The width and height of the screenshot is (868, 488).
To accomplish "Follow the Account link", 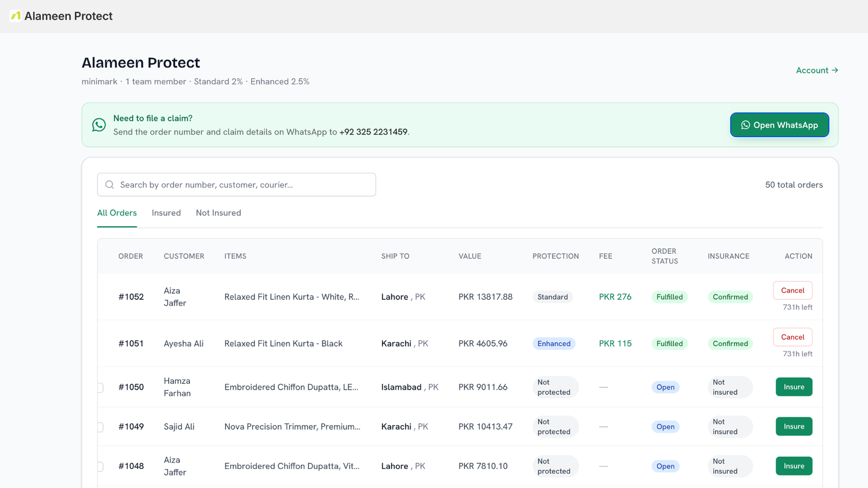I will pos(817,70).
